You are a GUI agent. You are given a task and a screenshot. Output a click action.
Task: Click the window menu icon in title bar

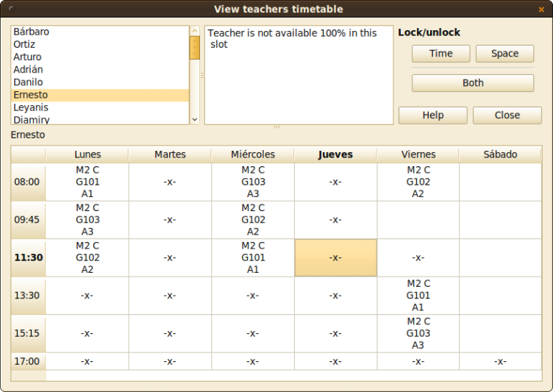[x=9, y=9]
